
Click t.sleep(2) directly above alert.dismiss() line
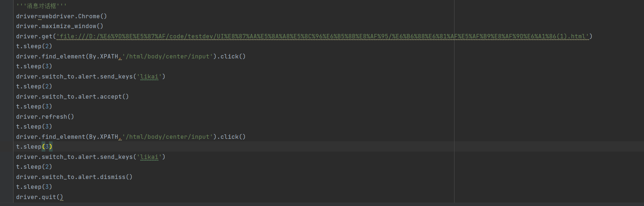click(34, 167)
